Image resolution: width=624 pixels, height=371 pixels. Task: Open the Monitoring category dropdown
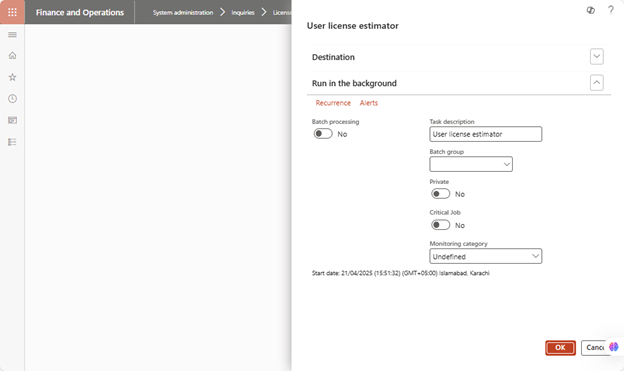[x=486, y=256]
